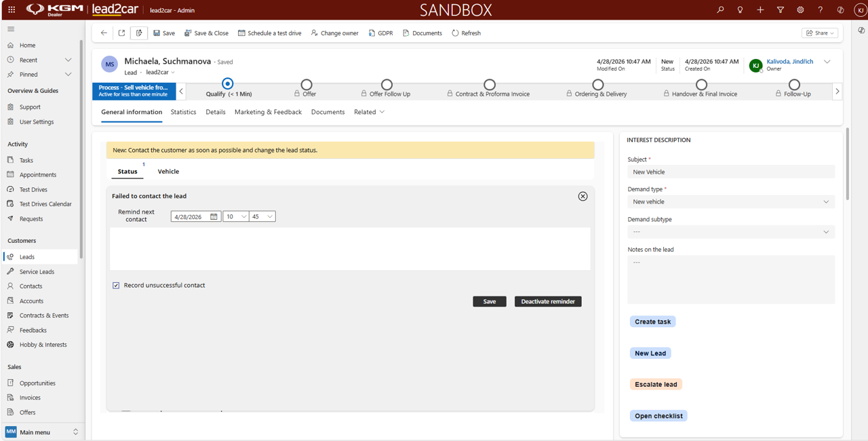
Task: Open the reminder minutes dropdown
Action: coord(262,216)
